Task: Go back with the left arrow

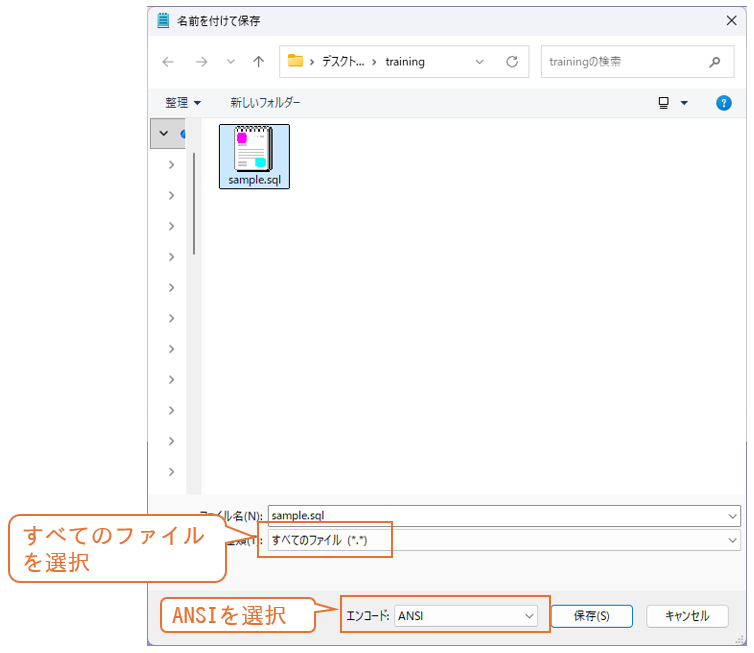Action: tap(168, 62)
